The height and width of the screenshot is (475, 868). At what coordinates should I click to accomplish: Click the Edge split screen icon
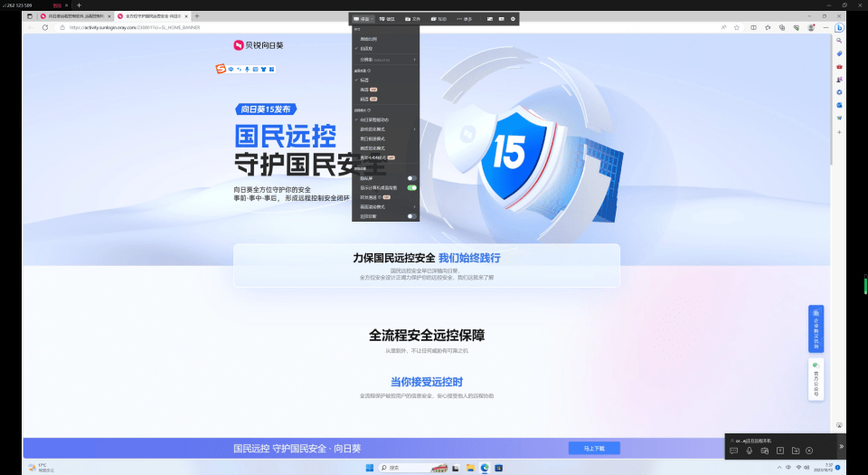point(753,27)
